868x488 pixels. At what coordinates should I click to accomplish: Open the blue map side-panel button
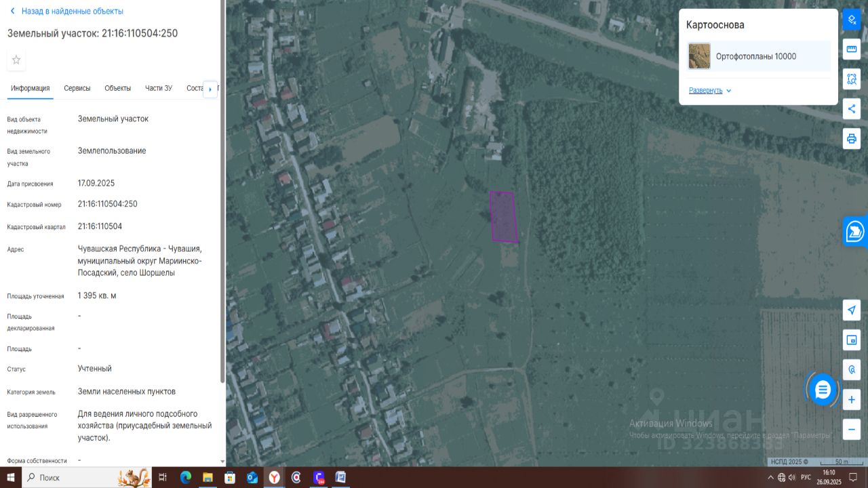coord(855,232)
